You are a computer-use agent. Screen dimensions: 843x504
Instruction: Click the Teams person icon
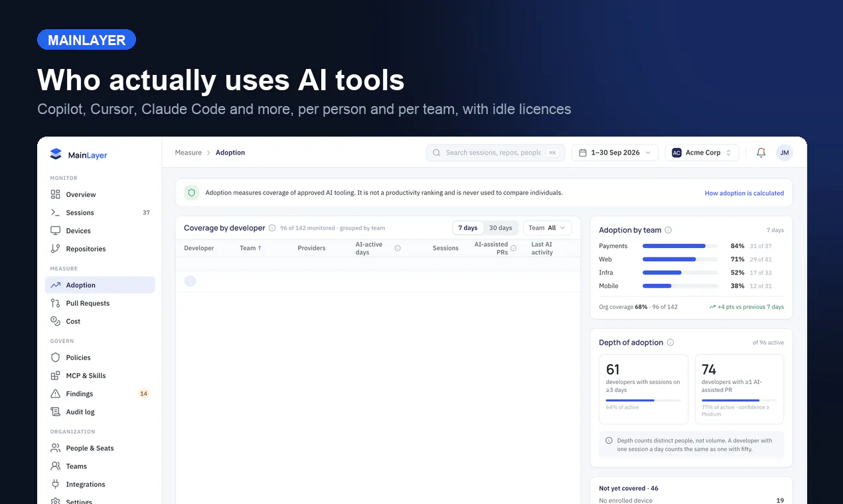click(56, 466)
